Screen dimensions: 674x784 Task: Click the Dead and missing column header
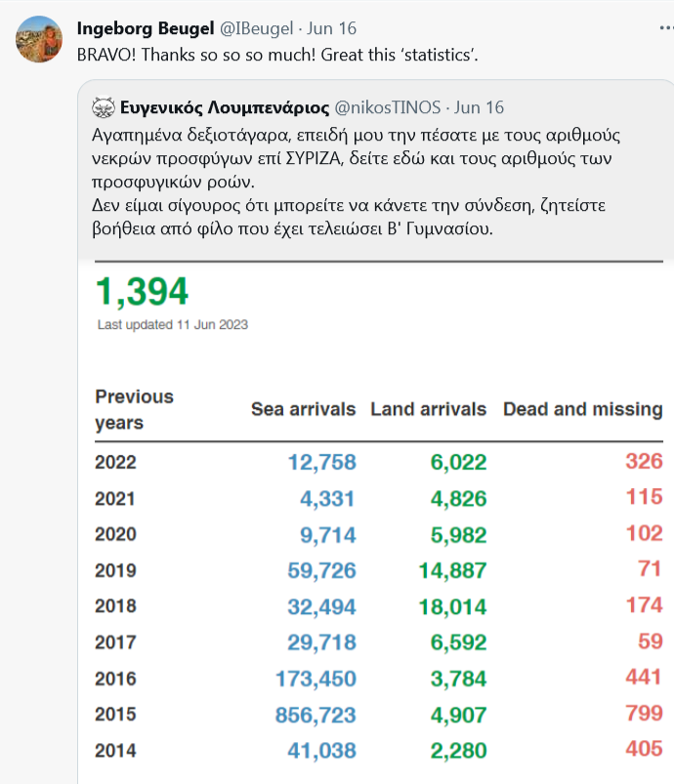(583, 409)
